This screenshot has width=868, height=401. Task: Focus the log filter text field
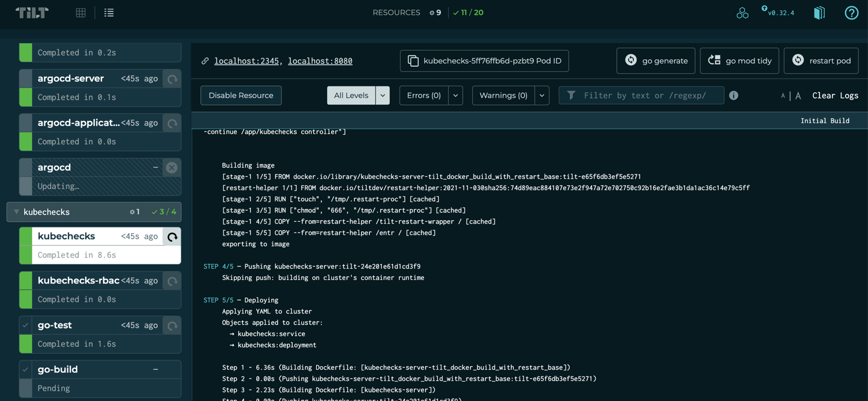click(x=641, y=95)
